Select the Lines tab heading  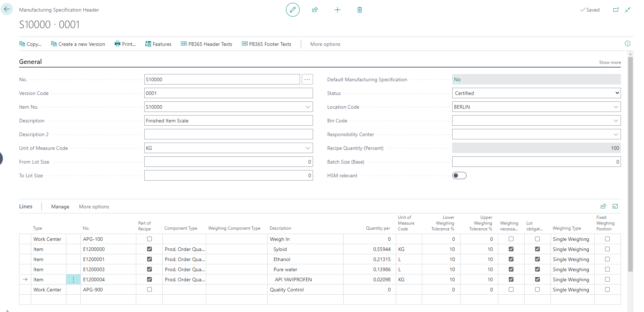tap(26, 206)
